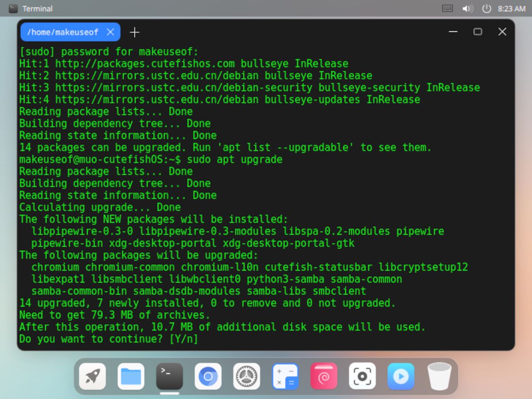Click the power icon in the status bar
532x399 pixels.
click(487, 8)
